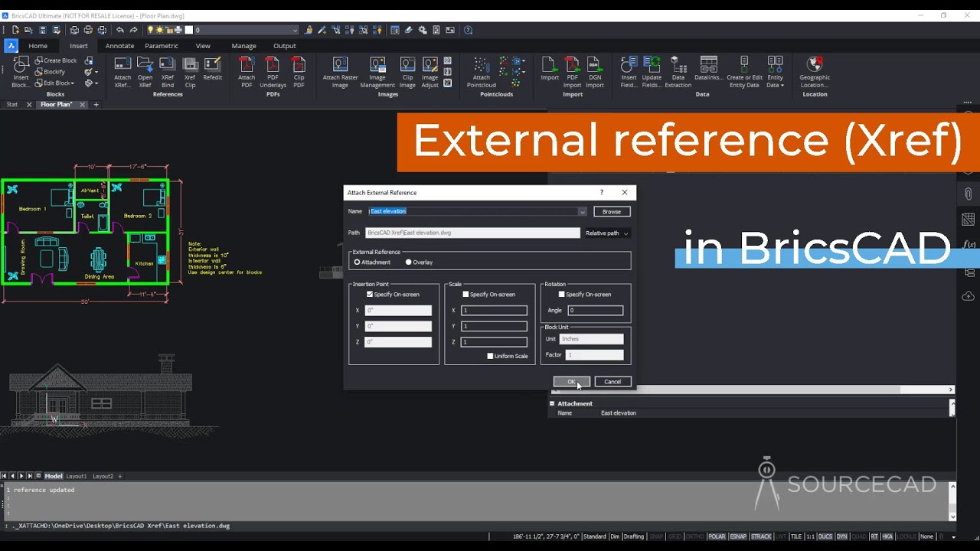The image size is (980, 551).
Task: Click Create or Edit Entity Data
Action: click(744, 71)
